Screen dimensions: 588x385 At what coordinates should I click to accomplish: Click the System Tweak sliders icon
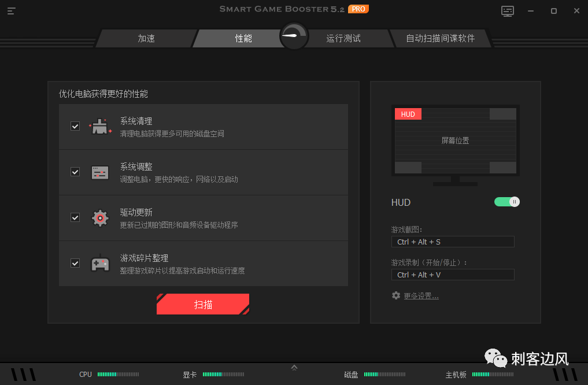click(x=100, y=172)
